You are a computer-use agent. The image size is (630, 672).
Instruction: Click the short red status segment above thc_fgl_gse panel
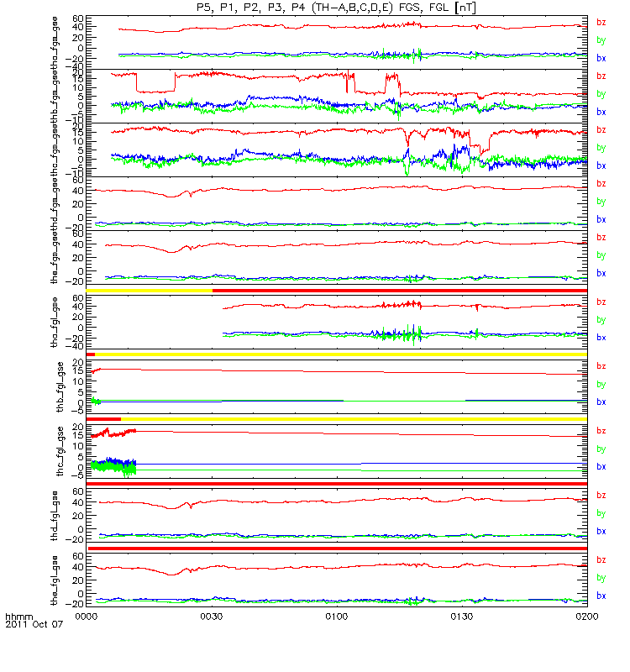click(103, 419)
